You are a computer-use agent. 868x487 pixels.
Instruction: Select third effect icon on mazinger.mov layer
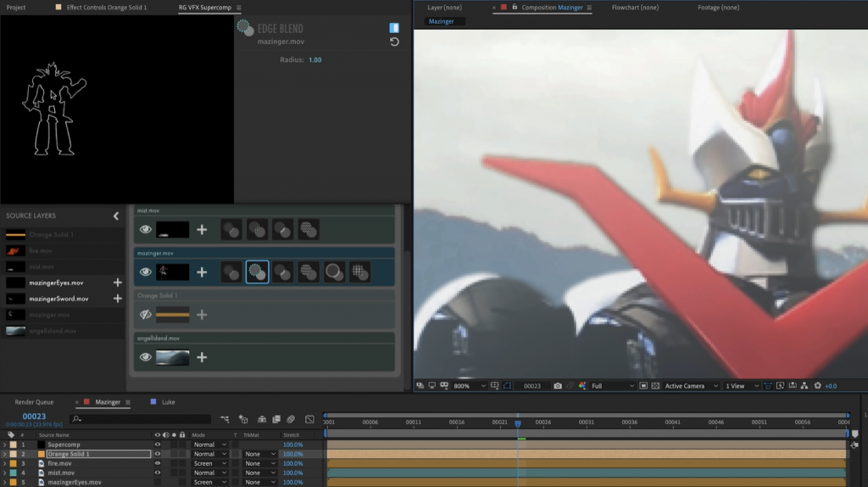click(283, 272)
